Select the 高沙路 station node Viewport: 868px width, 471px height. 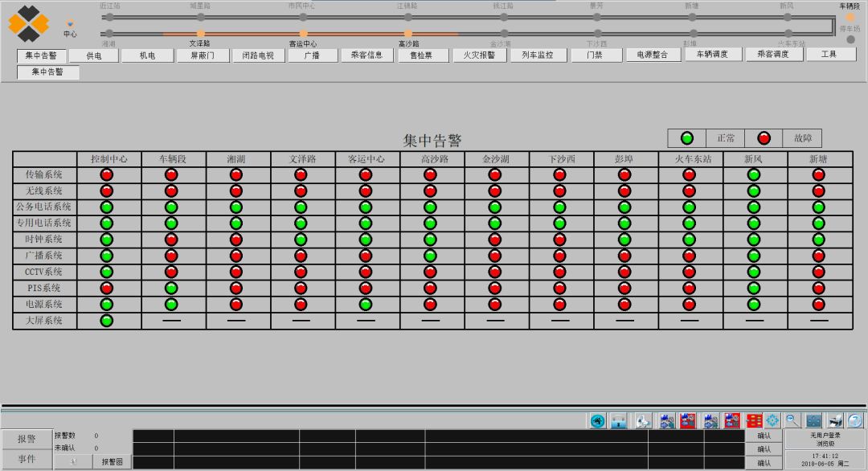408,34
